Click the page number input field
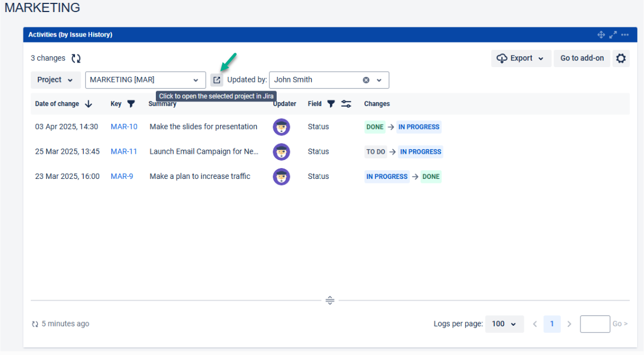This screenshot has height=355, width=644. [x=595, y=324]
